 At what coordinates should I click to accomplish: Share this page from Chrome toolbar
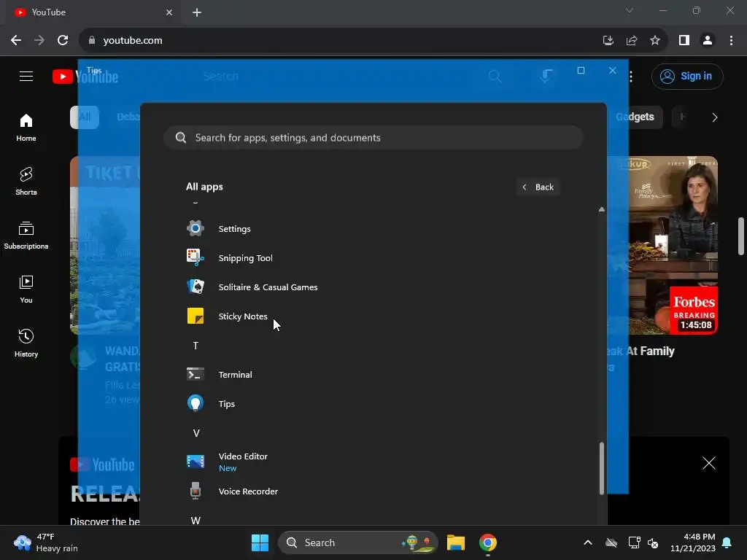click(632, 41)
